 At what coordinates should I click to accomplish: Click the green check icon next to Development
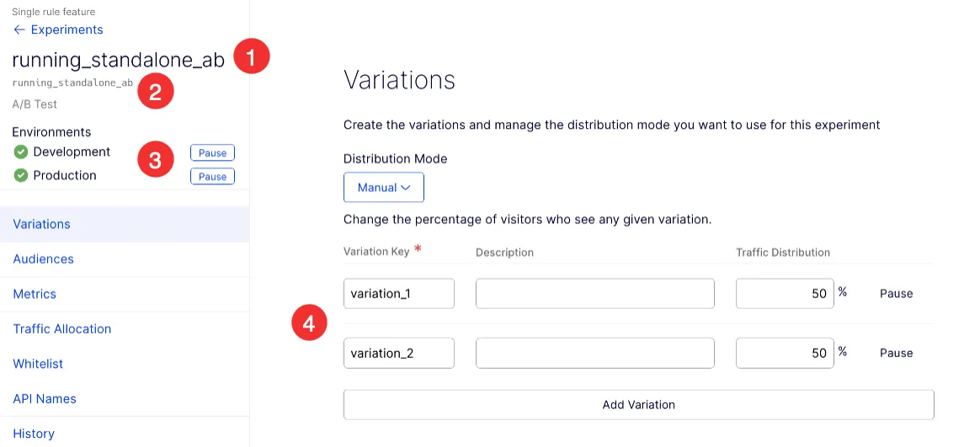(x=20, y=152)
